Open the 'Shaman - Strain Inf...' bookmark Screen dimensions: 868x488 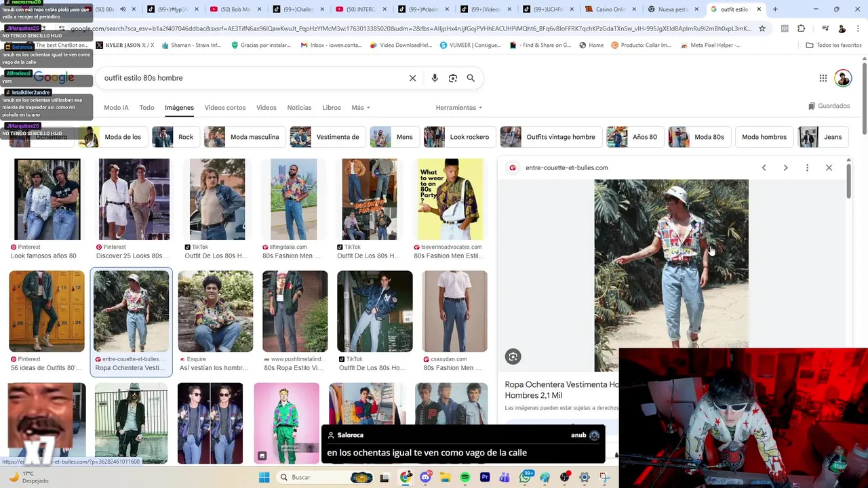pos(191,45)
